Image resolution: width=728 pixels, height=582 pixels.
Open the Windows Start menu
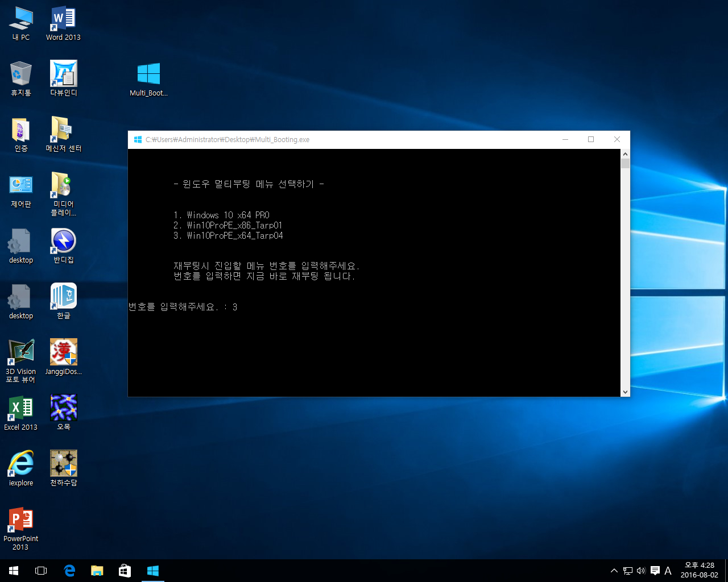pos(14,571)
